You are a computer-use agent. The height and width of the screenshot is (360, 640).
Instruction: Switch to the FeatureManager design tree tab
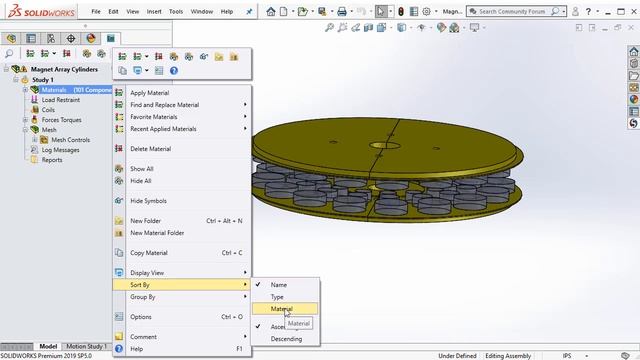pyautogui.click(x=11, y=38)
